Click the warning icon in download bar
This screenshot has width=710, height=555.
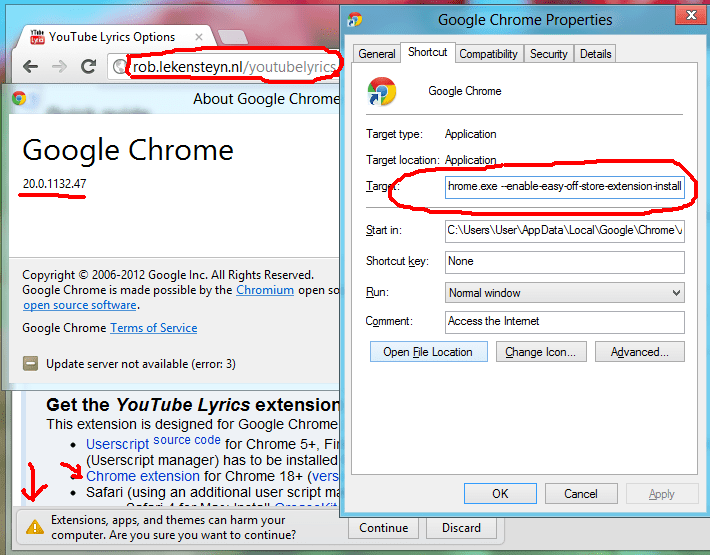point(35,527)
